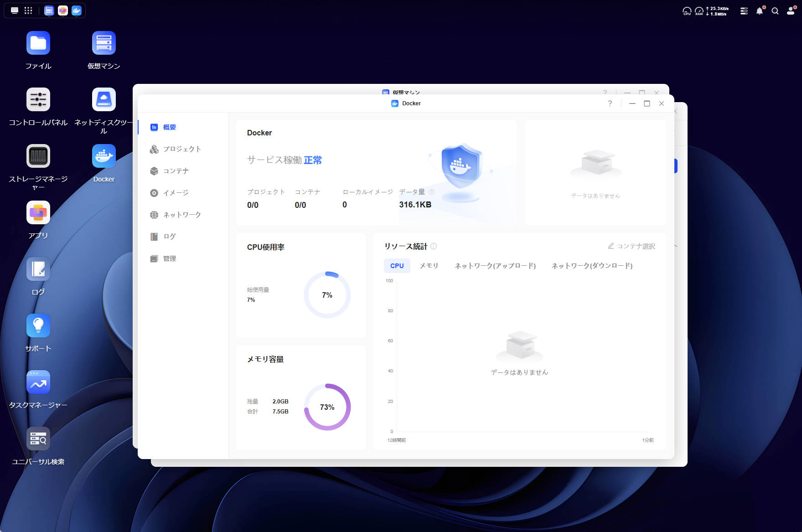Open コンテナ in the Docker sidebar
The height and width of the screenshot is (532, 802).
tap(183, 171)
